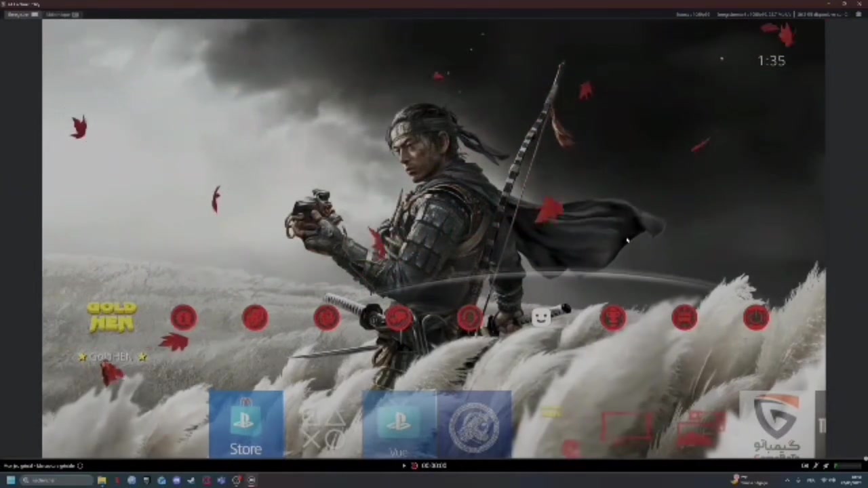Open the Messages speech-bubble icon

tap(399, 318)
